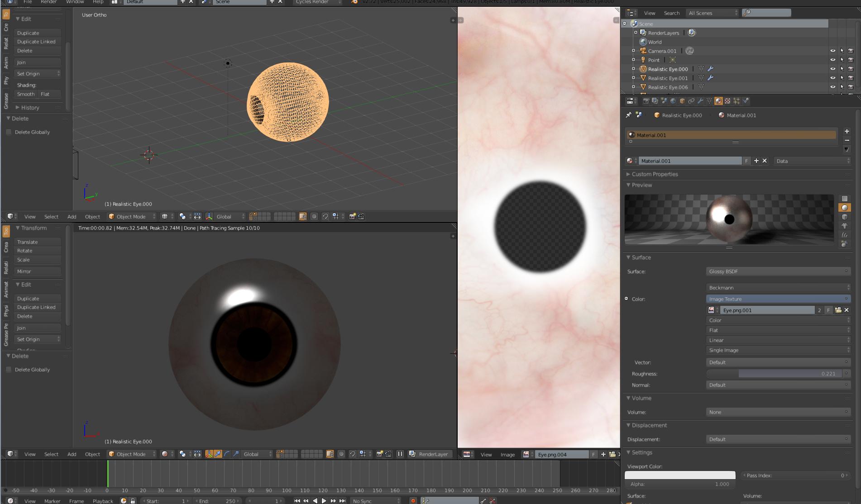861x504 pixels.
Task: Open Object Mode dropdown in top viewport
Action: click(132, 216)
